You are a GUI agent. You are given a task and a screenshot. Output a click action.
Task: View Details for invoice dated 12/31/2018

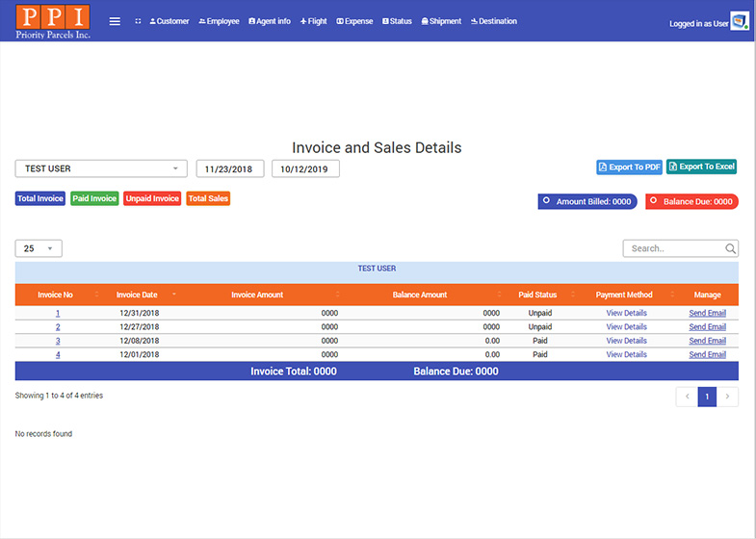626,313
